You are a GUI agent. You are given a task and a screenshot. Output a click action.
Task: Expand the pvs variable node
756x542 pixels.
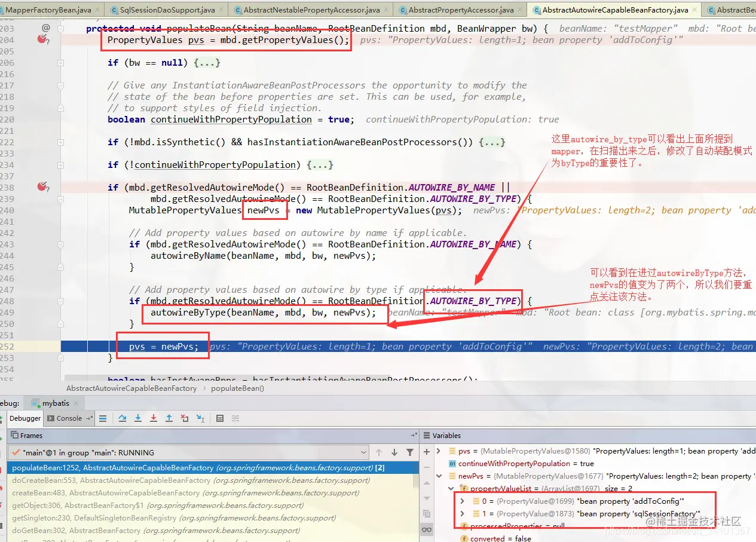click(438, 451)
